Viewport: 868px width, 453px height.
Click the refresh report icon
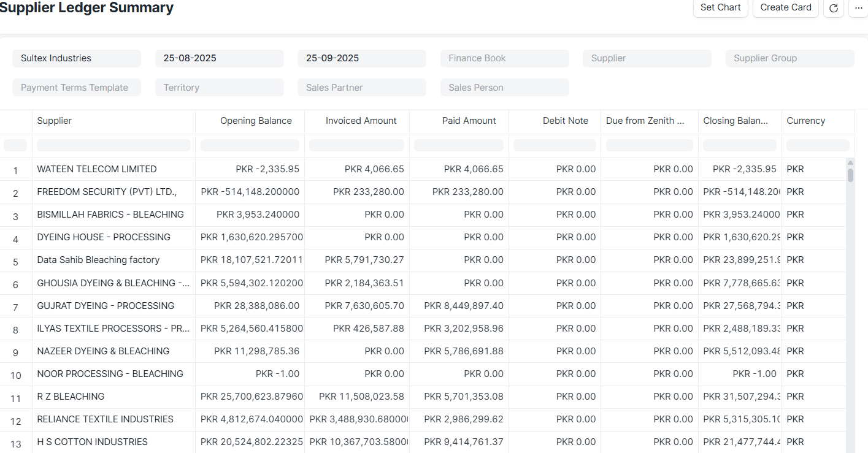click(833, 8)
